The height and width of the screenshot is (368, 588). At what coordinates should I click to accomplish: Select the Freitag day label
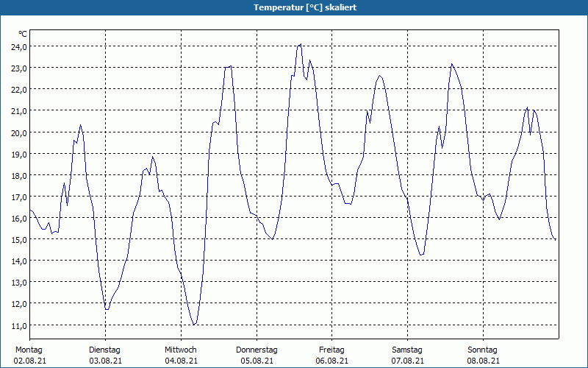tap(331, 350)
